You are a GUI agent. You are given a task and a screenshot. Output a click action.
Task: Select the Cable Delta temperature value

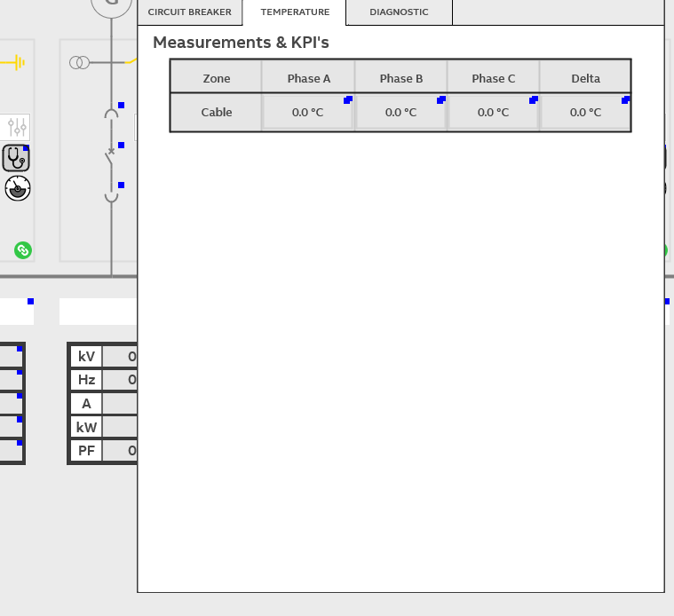click(x=585, y=113)
